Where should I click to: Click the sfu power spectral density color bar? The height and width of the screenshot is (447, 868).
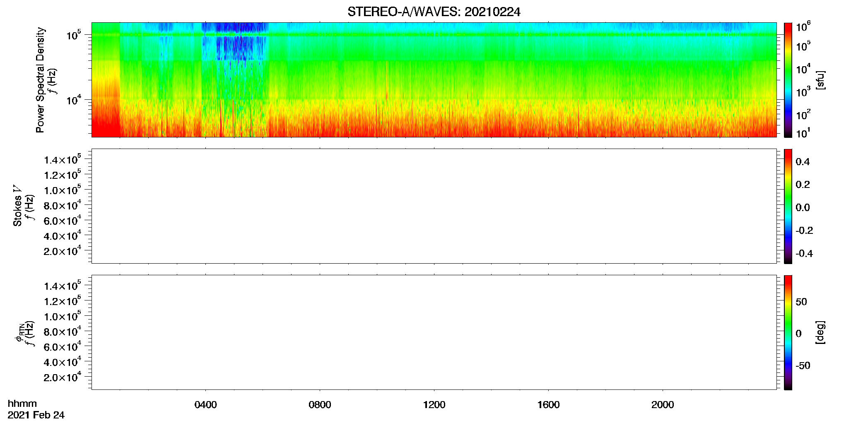click(x=788, y=80)
